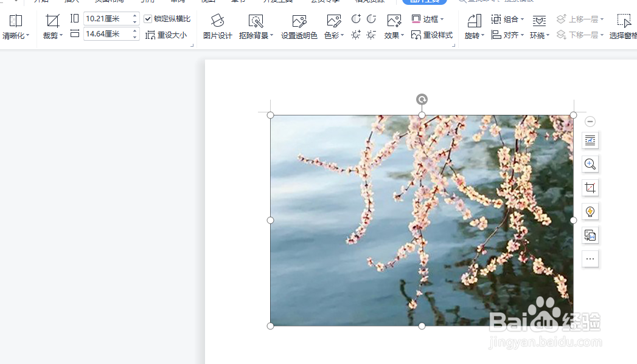Click the 抠除背景 remove background icon
Image resolution: width=637 pixels, height=364 pixels.
point(256,21)
